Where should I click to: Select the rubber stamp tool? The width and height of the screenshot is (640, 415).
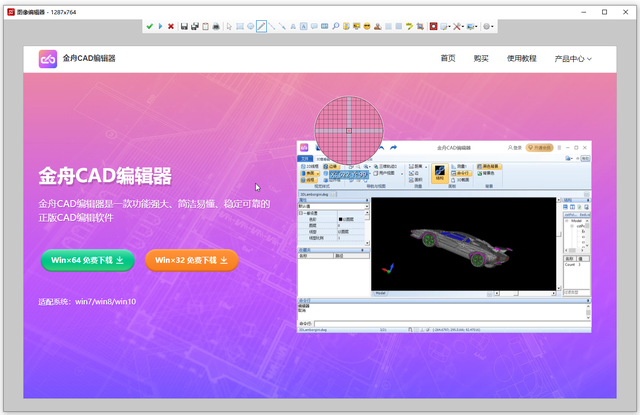coord(378,27)
